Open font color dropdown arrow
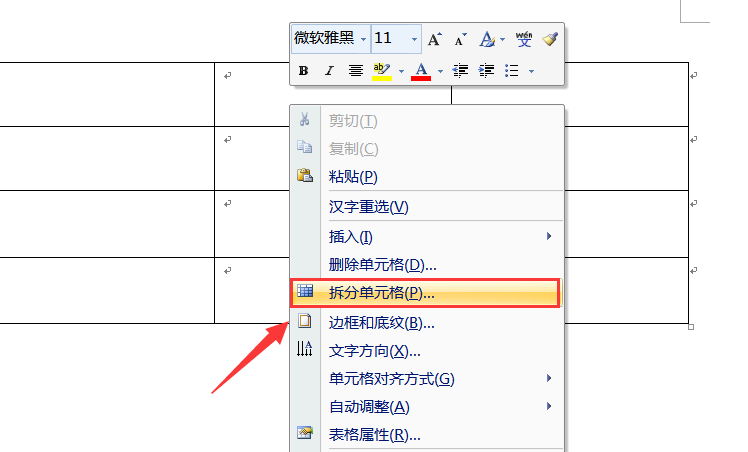 (440, 72)
